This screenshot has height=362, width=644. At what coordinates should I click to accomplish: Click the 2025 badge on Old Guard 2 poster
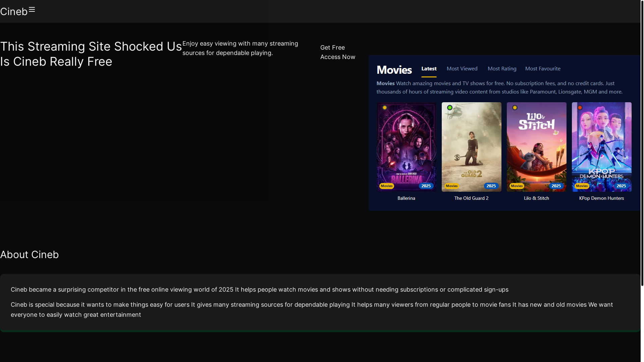[491, 186]
